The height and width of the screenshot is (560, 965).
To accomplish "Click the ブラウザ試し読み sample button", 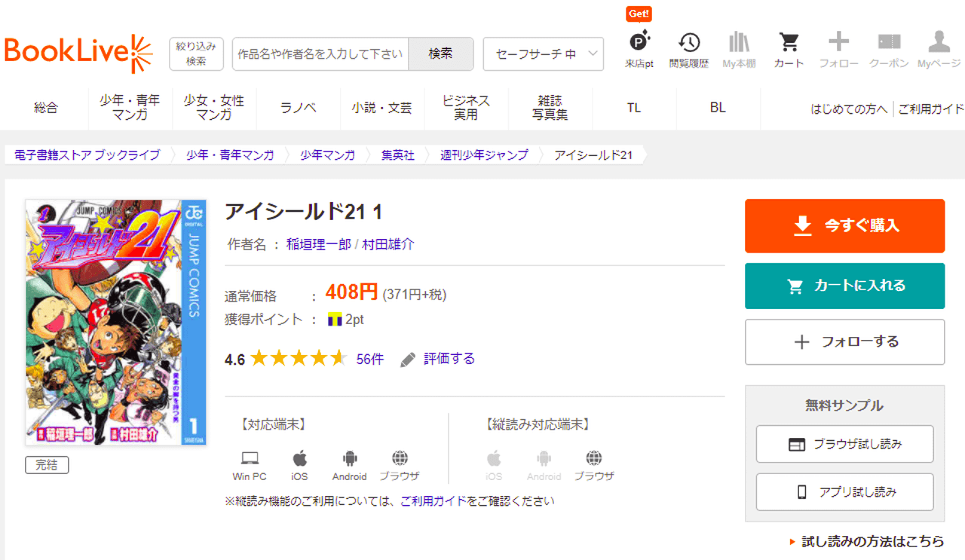I will [844, 444].
